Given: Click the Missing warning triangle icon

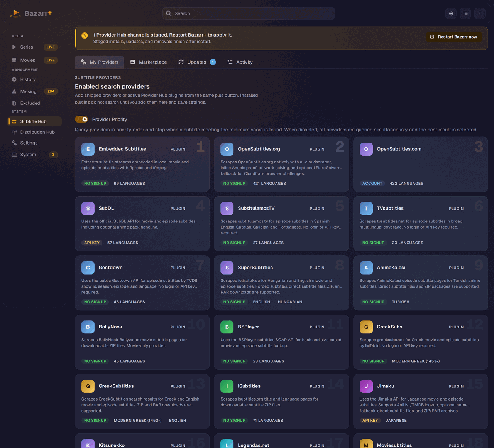Looking at the screenshot, I should pyautogui.click(x=14, y=91).
